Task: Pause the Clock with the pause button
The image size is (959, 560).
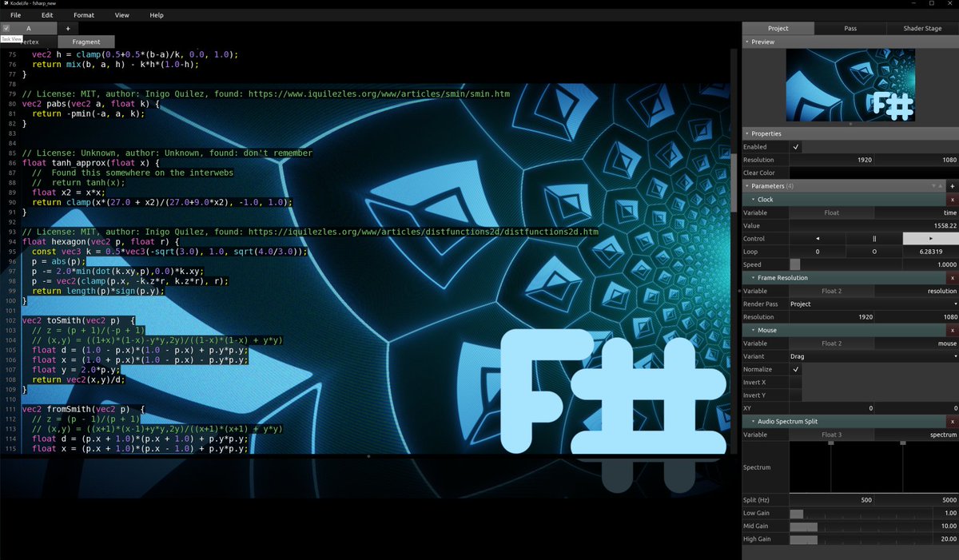Action: [x=874, y=239]
